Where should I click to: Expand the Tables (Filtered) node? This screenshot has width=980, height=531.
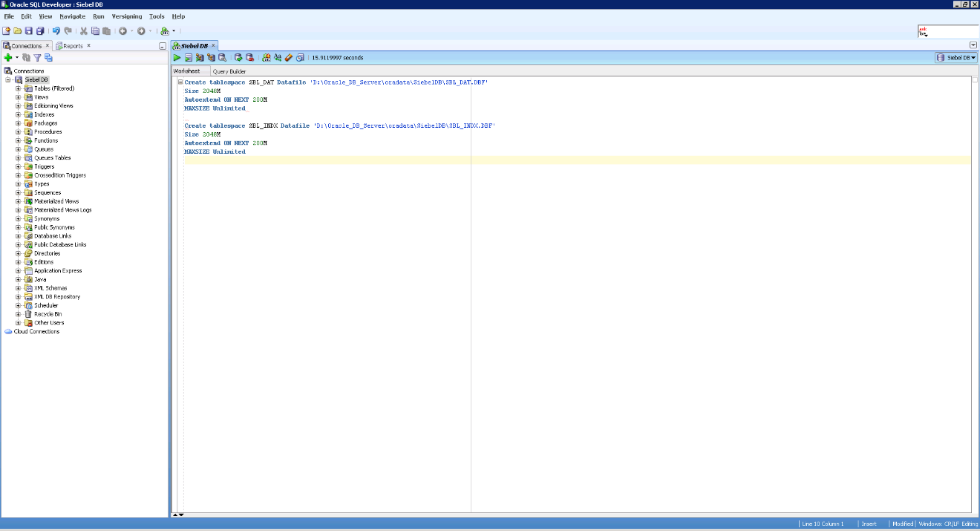(x=19, y=88)
